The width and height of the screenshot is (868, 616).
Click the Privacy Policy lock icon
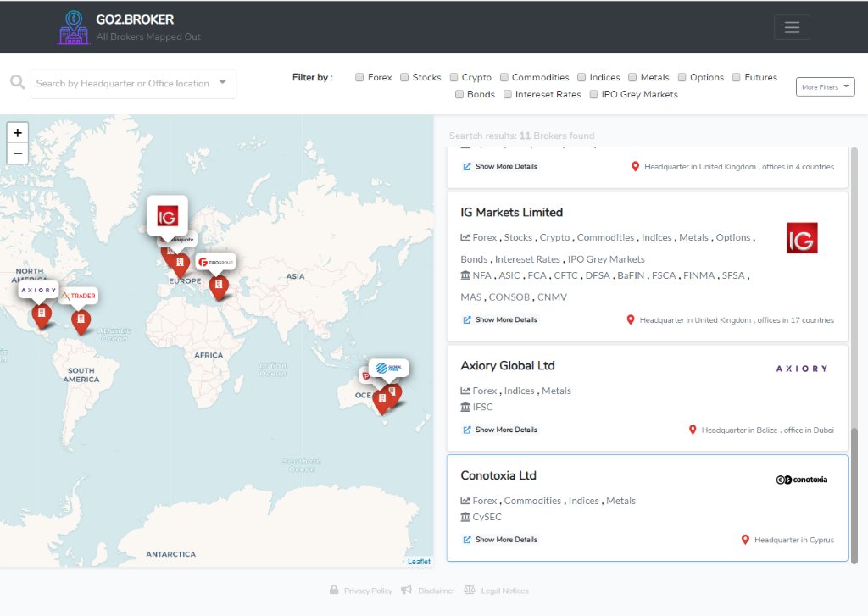pyautogui.click(x=334, y=590)
